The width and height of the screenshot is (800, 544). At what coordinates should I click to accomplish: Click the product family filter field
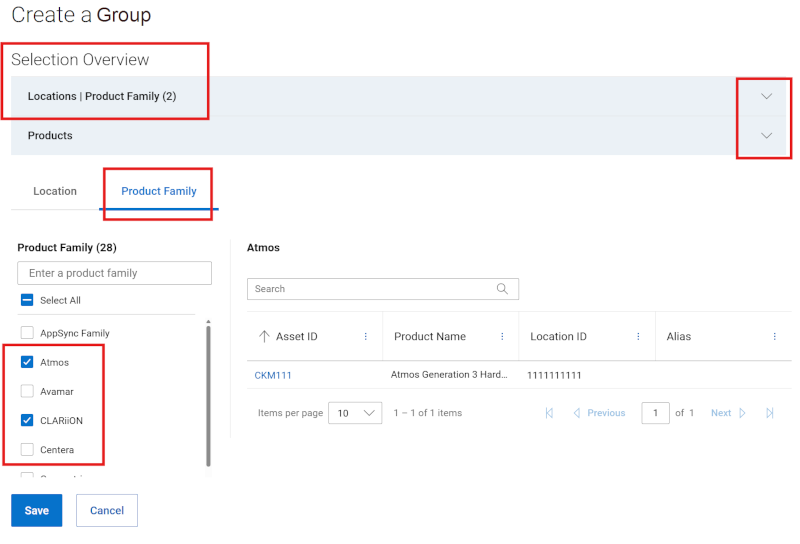pos(114,273)
